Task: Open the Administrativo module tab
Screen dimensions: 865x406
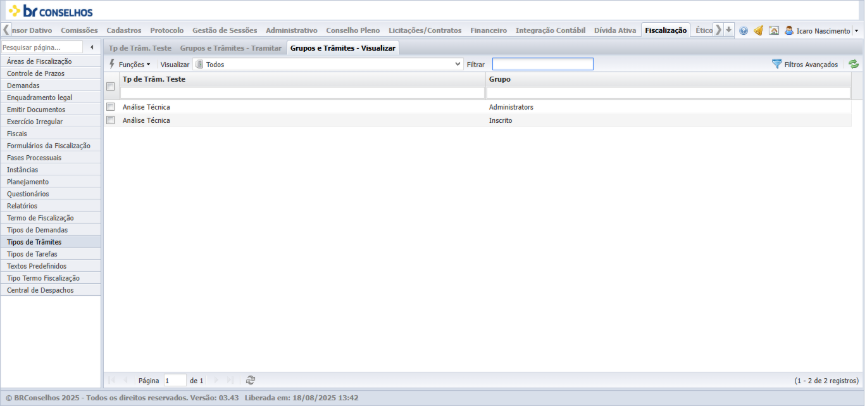Action: click(x=291, y=30)
